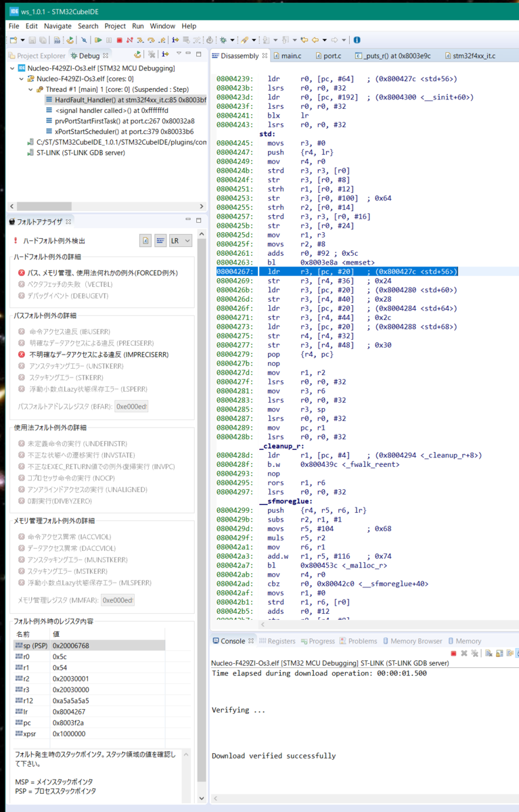Select the sp (PSP) register row
Image resolution: width=519 pixels, height=812 pixels.
pyautogui.click(x=89, y=646)
